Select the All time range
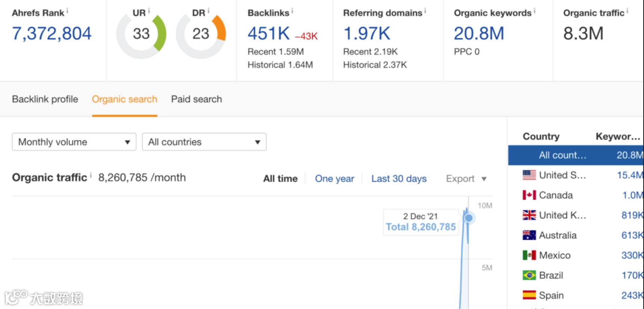This screenshot has height=309, width=644. click(x=280, y=179)
